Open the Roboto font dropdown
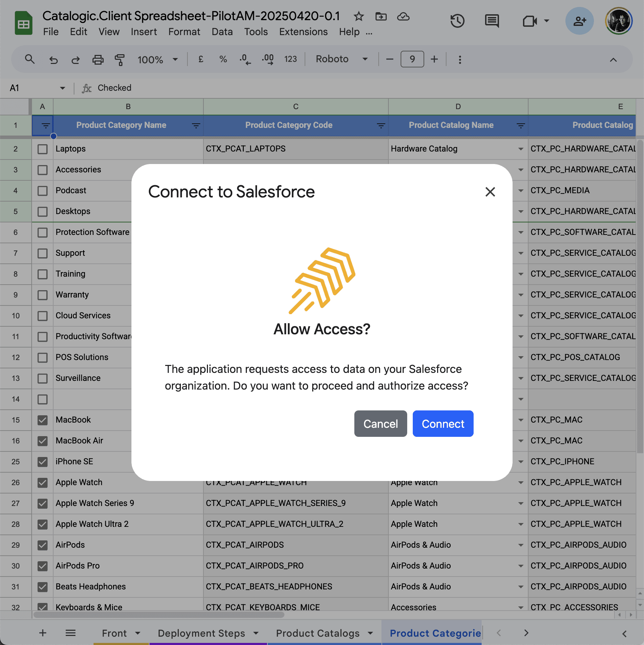644x645 pixels. (341, 59)
